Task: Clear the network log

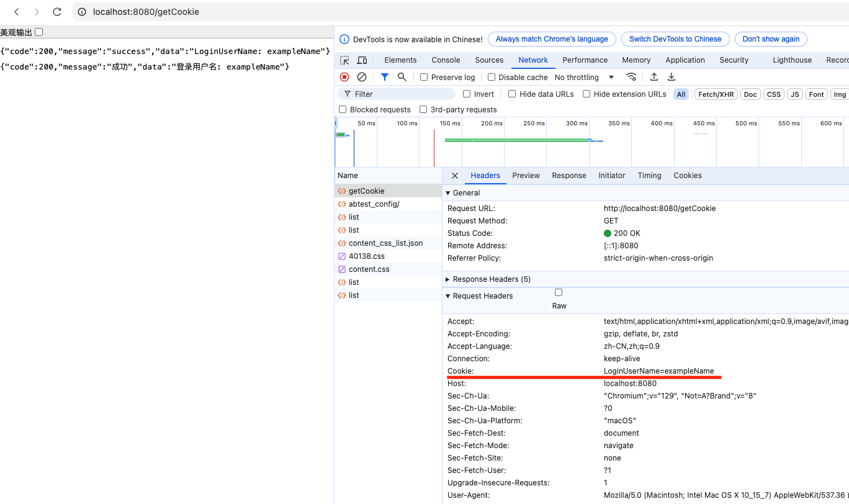Action: pyautogui.click(x=362, y=77)
